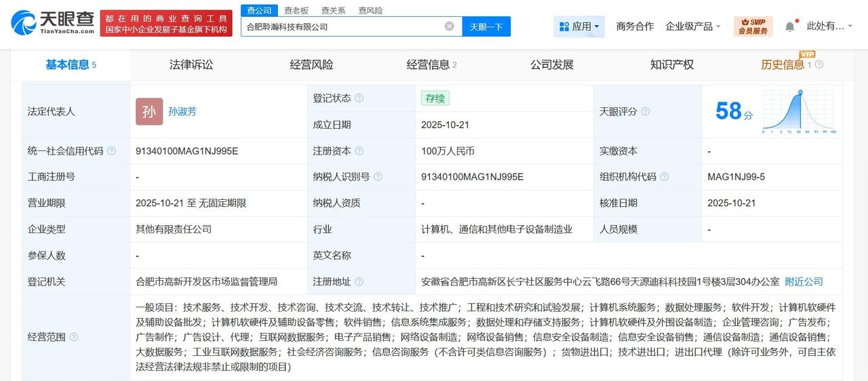868x381 pixels.
Task: Open the 商务合作 link
Action: pyautogui.click(x=635, y=26)
